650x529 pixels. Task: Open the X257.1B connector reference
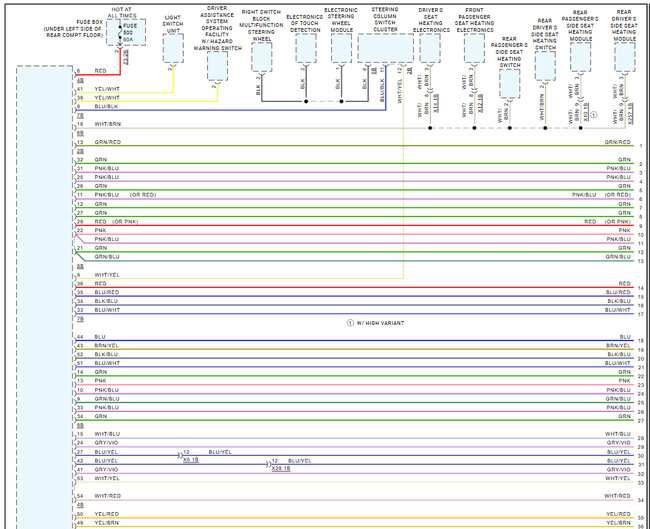coord(630,113)
